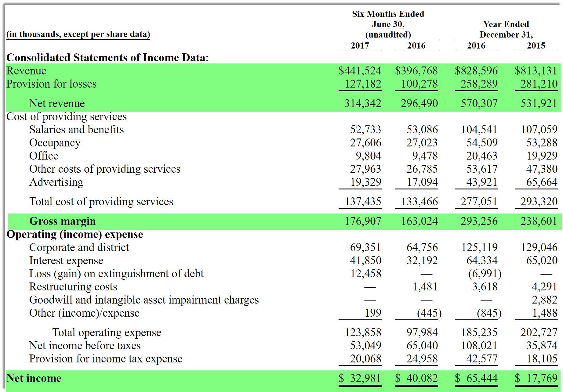Click the 'Six Months Ended' column header
This screenshot has width=563, height=392.
click(x=388, y=14)
